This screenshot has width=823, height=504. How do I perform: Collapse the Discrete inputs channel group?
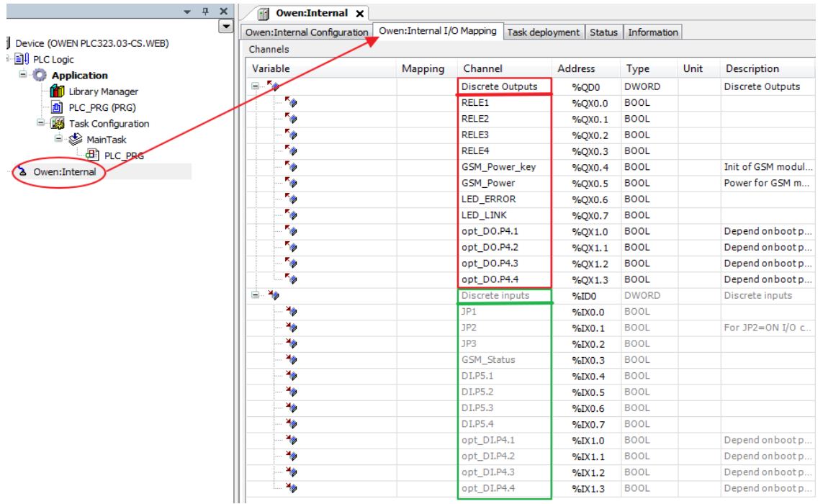[254, 295]
